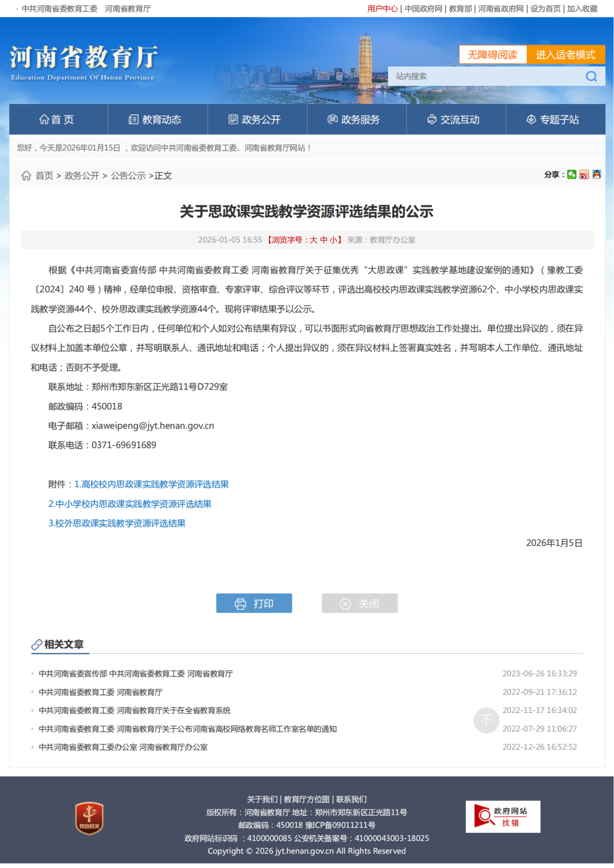The height and width of the screenshot is (868, 614).
Task: Open 教育部 link in the top bar
Action: [x=460, y=9]
